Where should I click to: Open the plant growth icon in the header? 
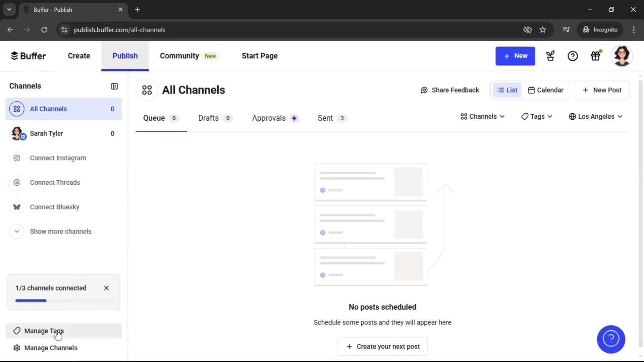tap(550, 56)
